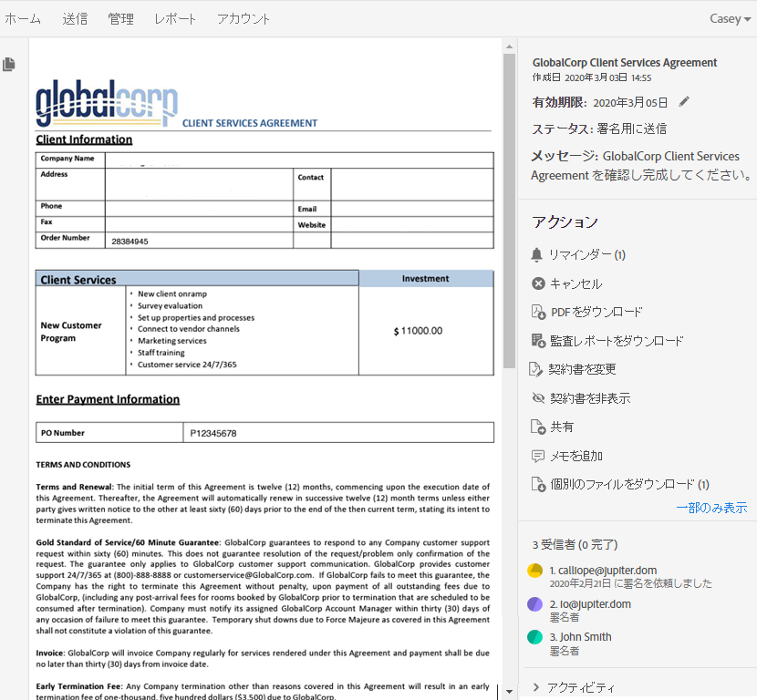Click the Enter Payment Information heading
Viewport: 757px width, 700px height.
pyautogui.click(x=108, y=399)
